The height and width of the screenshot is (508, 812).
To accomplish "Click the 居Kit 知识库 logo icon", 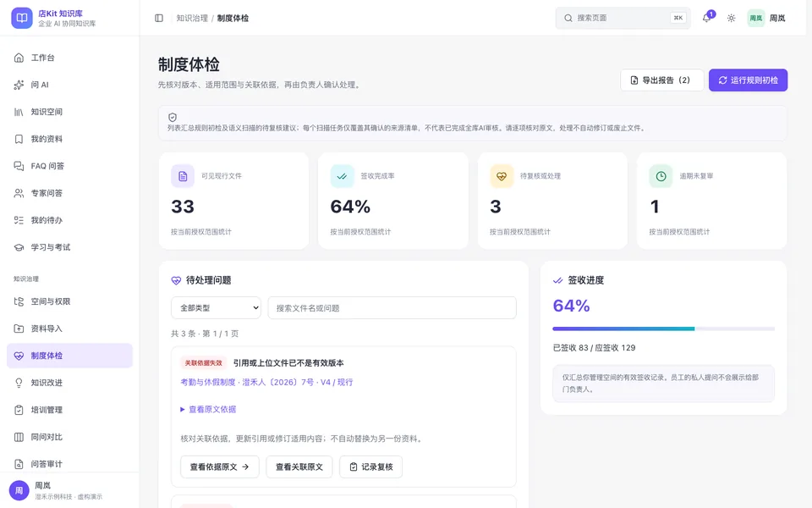I will 22,18.
